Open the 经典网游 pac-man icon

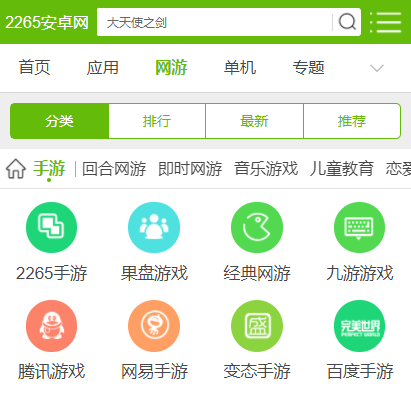[x=257, y=227]
